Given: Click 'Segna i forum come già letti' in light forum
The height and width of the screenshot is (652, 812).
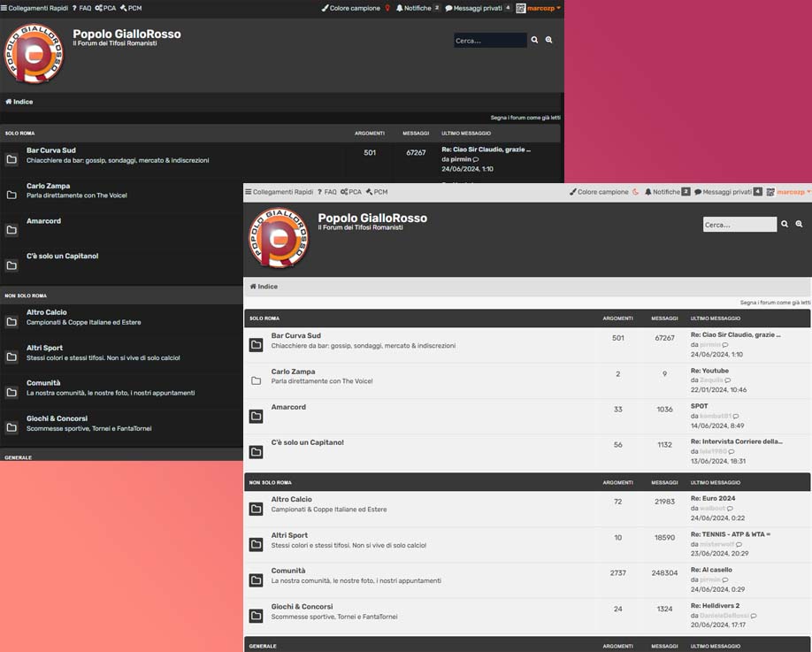Looking at the screenshot, I should (x=775, y=302).
